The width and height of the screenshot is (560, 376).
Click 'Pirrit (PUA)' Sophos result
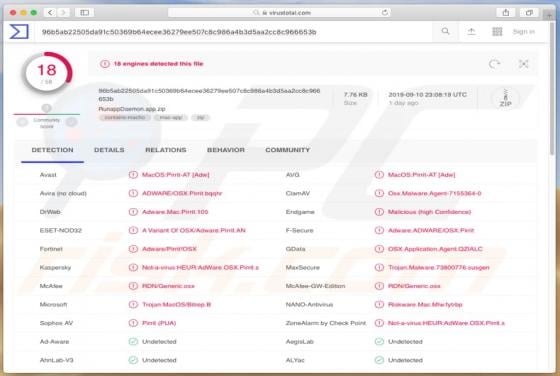pyautogui.click(x=159, y=323)
